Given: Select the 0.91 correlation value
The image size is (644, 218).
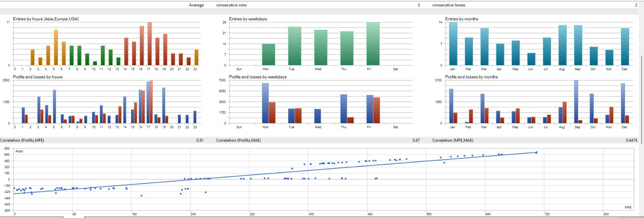Looking at the screenshot, I should click(x=200, y=140).
